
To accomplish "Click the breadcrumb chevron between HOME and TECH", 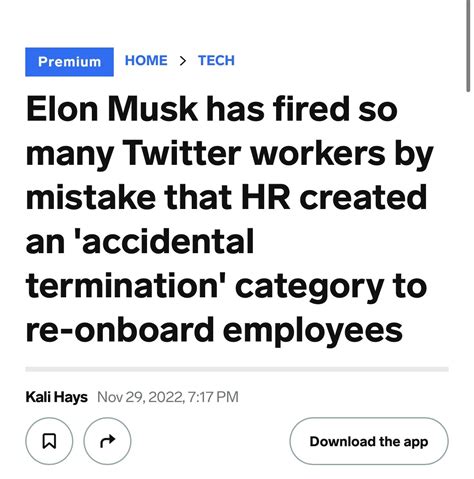I will click(x=182, y=61).
